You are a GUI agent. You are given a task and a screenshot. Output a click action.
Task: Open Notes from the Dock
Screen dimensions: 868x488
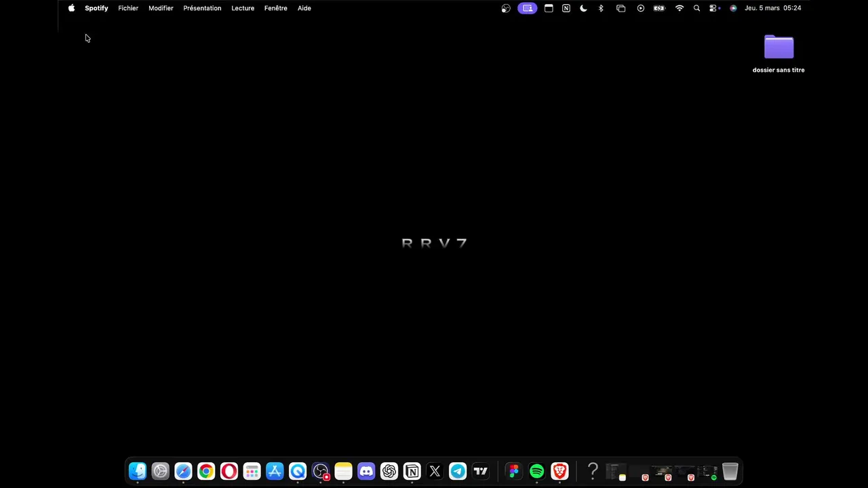[x=343, y=471]
